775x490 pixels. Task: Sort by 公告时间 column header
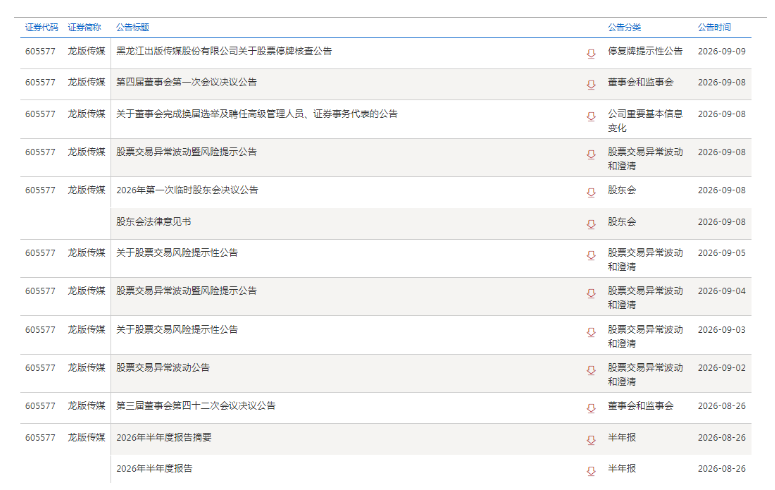714,27
